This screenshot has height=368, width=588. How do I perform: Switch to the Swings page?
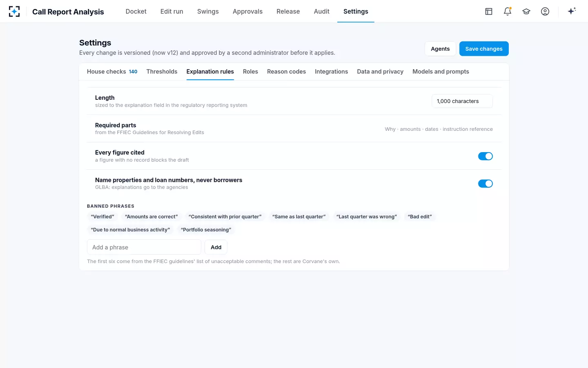pyautogui.click(x=208, y=11)
